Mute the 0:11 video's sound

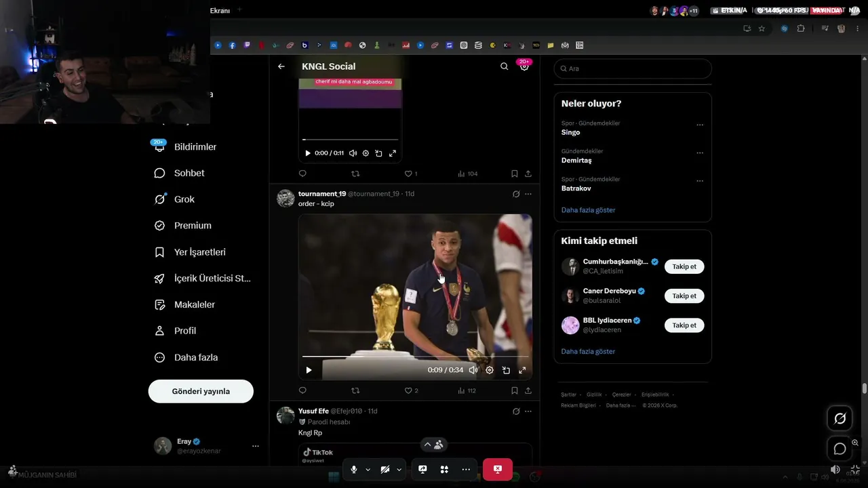pos(353,153)
